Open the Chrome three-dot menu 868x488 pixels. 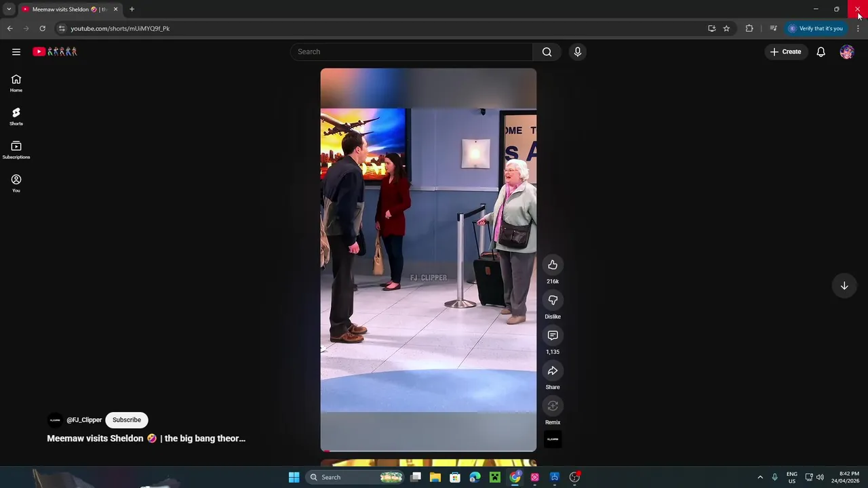[x=858, y=28]
